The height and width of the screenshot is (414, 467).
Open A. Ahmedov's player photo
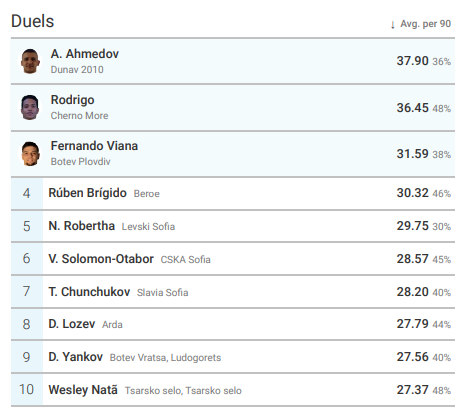pos(30,61)
